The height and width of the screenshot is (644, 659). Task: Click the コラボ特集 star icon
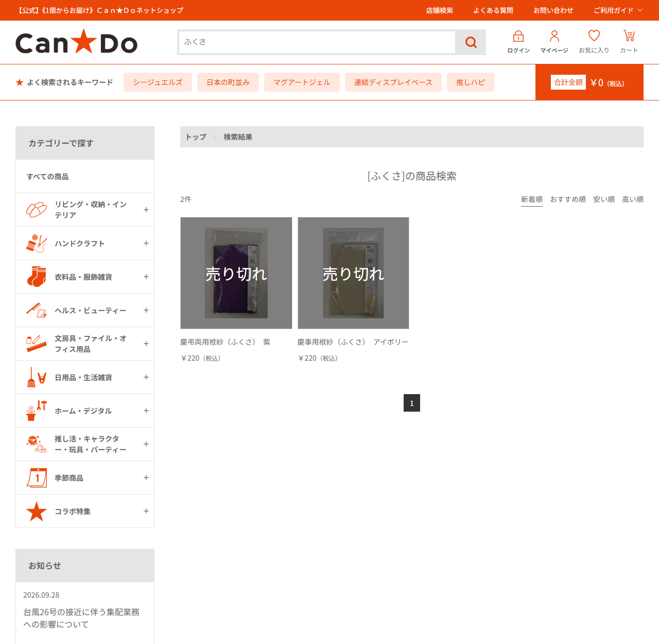37,511
